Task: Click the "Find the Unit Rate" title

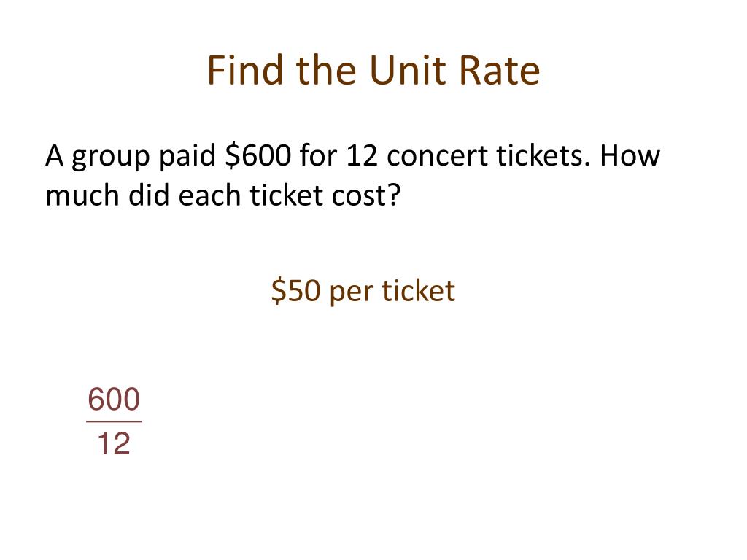Action: click(373, 71)
